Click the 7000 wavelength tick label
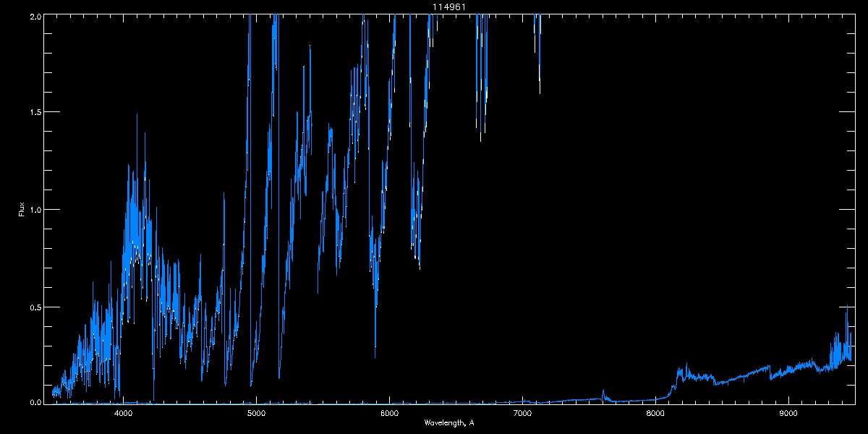Viewport: 868px width, 434px height. 522,413
